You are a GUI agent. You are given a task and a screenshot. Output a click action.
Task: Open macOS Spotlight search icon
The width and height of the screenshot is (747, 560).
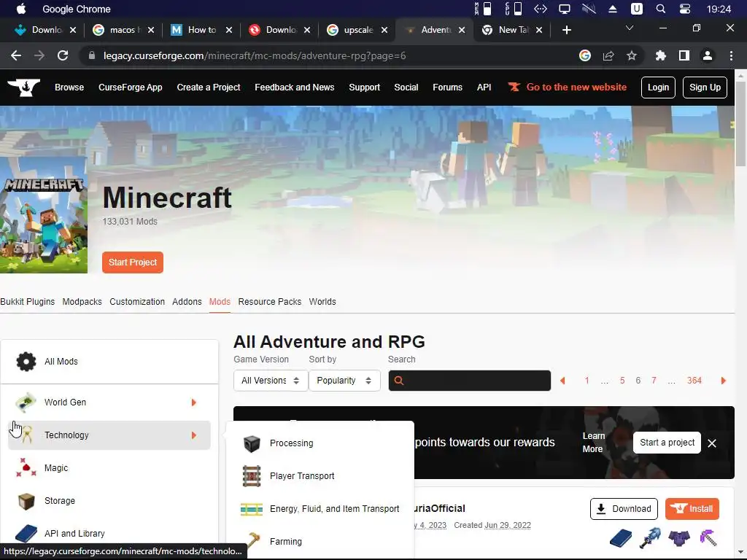(661, 9)
